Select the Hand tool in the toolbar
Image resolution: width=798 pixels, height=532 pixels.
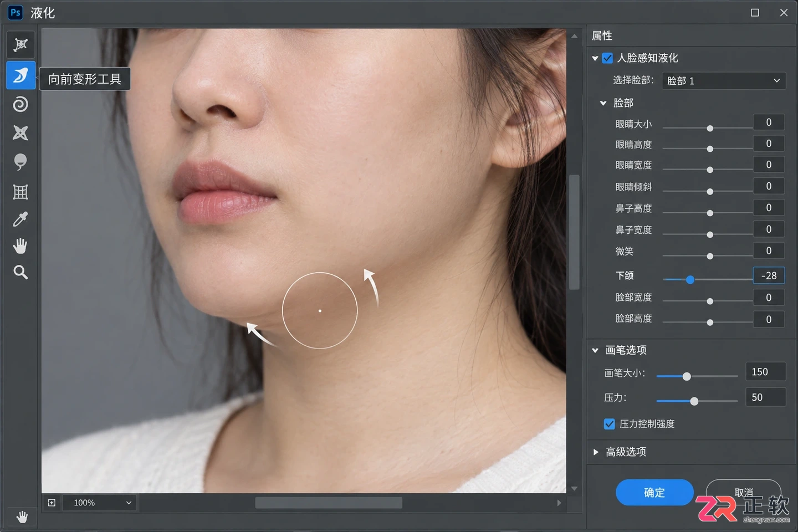21,246
